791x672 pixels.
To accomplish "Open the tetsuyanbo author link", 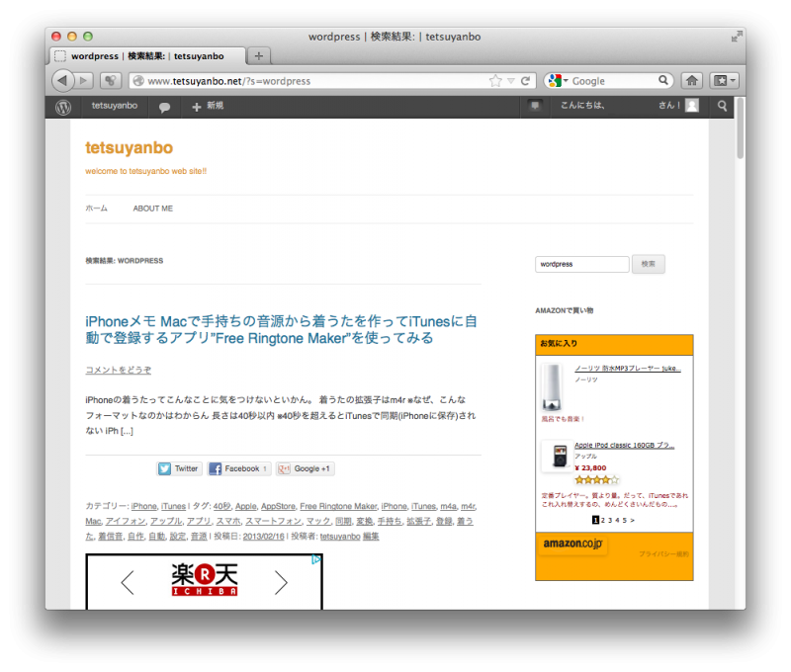I will [x=340, y=537].
